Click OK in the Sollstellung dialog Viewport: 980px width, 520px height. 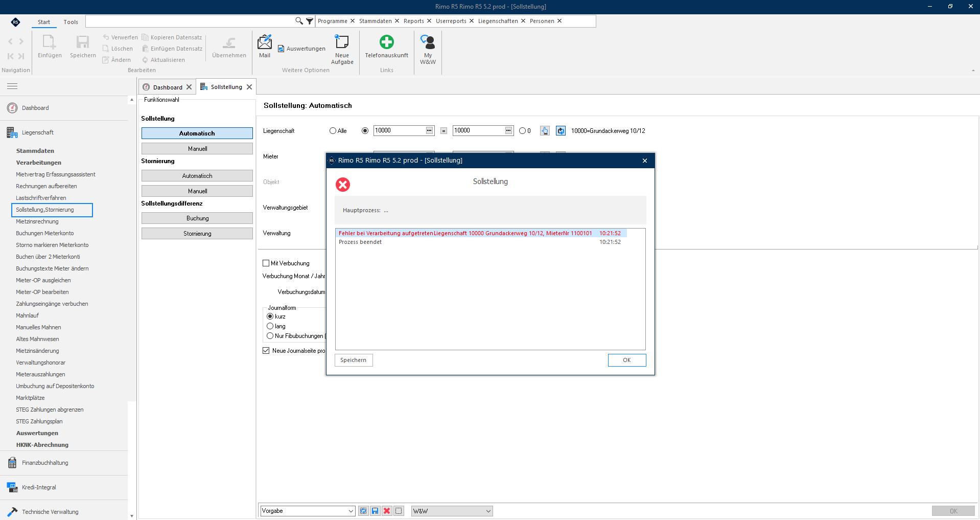point(627,360)
